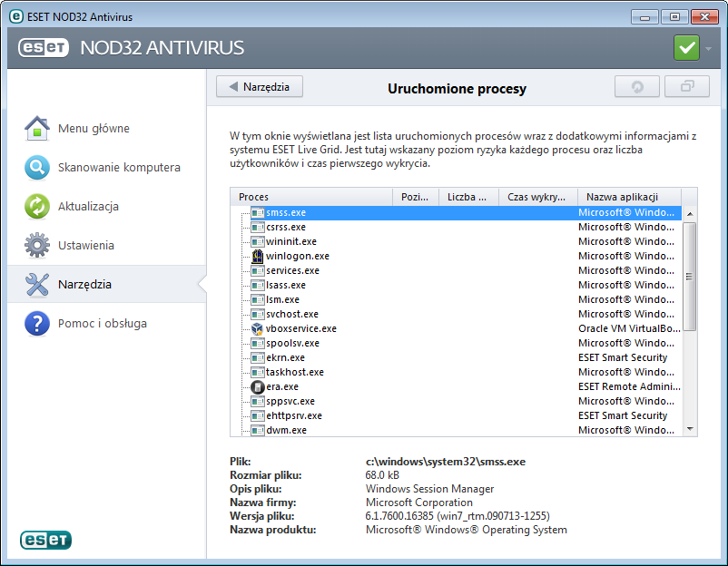Image resolution: width=728 pixels, height=566 pixels.
Task: Open processes in new window button
Action: point(687,87)
